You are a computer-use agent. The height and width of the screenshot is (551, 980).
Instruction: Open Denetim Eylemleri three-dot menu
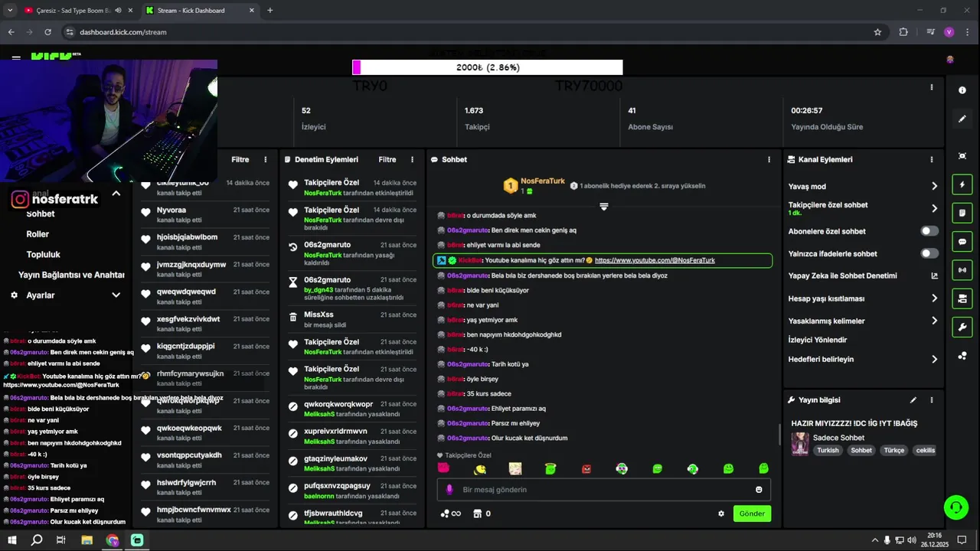tap(412, 160)
